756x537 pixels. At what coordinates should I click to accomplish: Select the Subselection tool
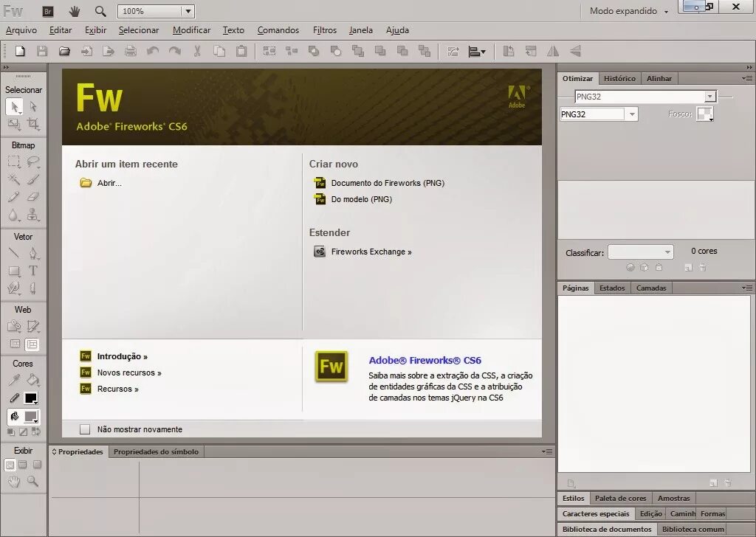tap(32, 106)
